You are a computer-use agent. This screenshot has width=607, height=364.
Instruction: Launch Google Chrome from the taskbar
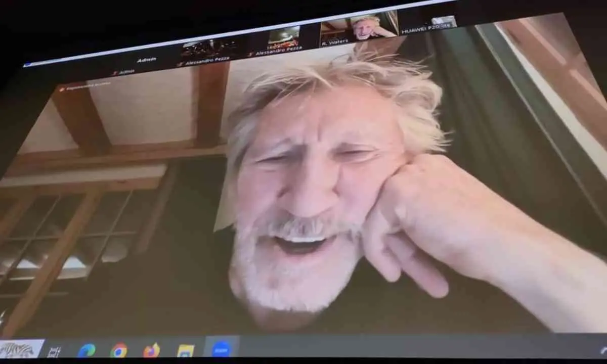pos(119,350)
